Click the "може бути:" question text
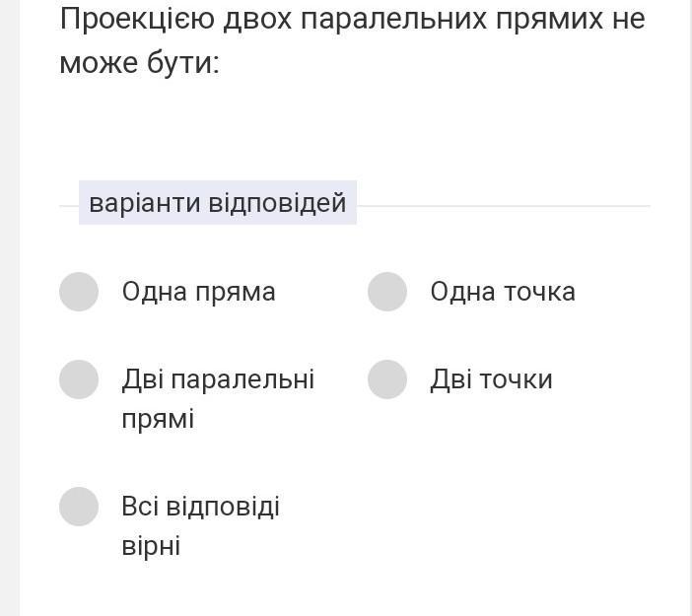Screen dimensions: 692x616 (139, 63)
